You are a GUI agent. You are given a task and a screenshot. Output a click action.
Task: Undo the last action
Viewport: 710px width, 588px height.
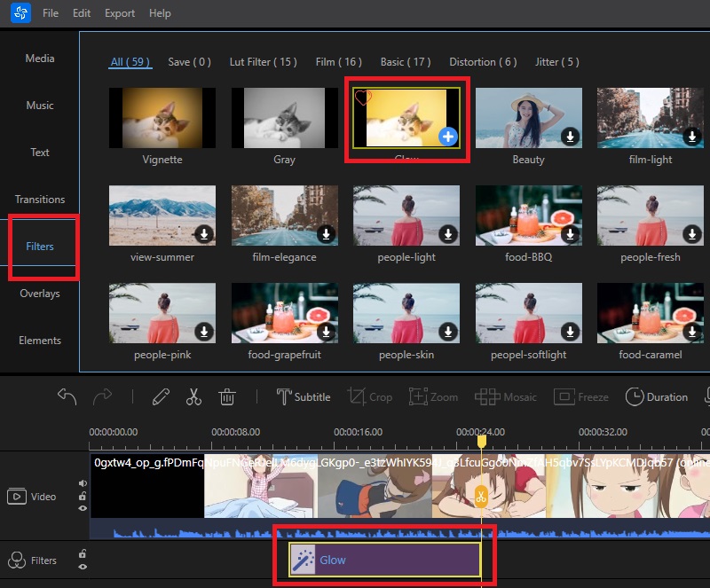click(x=67, y=396)
